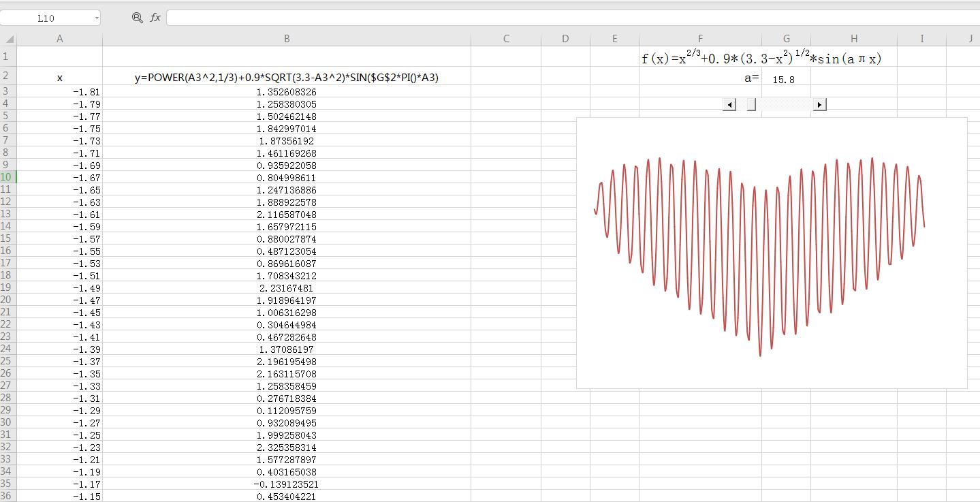Select cell G2 containing 15.8

[786, 79]
